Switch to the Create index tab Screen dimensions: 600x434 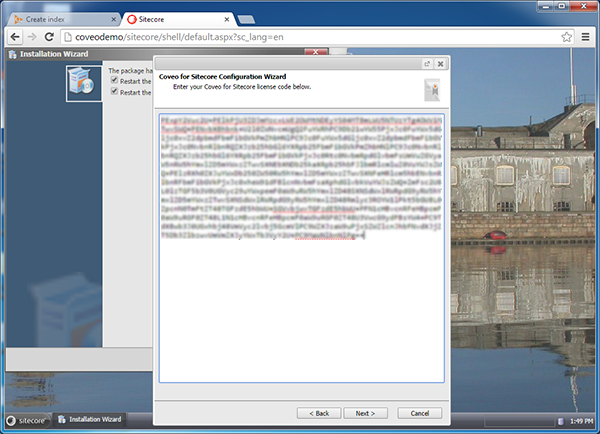63,19
